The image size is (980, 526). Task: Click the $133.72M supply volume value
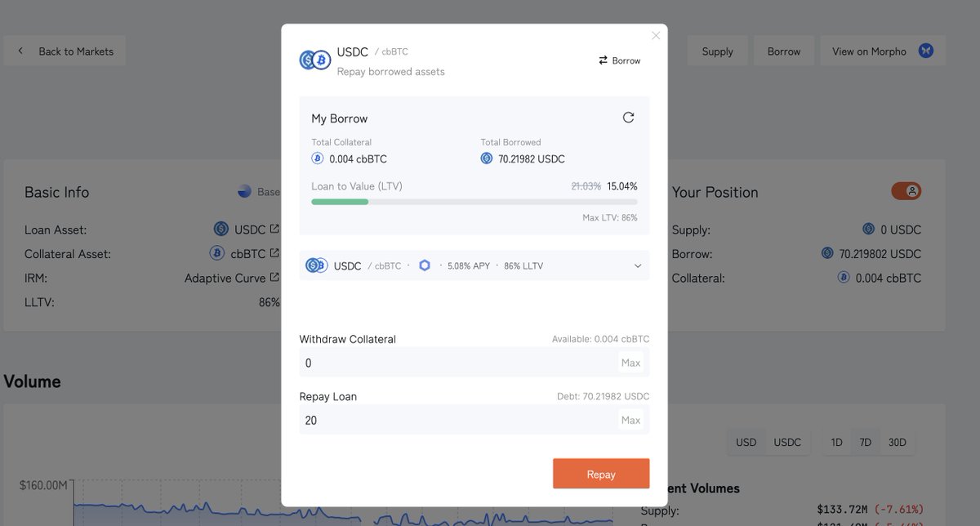point(843,510)
